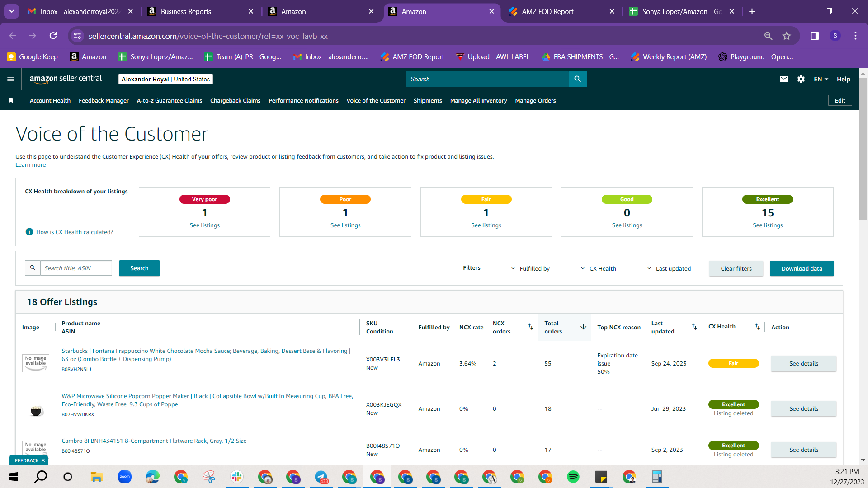The image size is (868, 488).
Task: Open the EN language dropdown
Action: tap(821, 79)
